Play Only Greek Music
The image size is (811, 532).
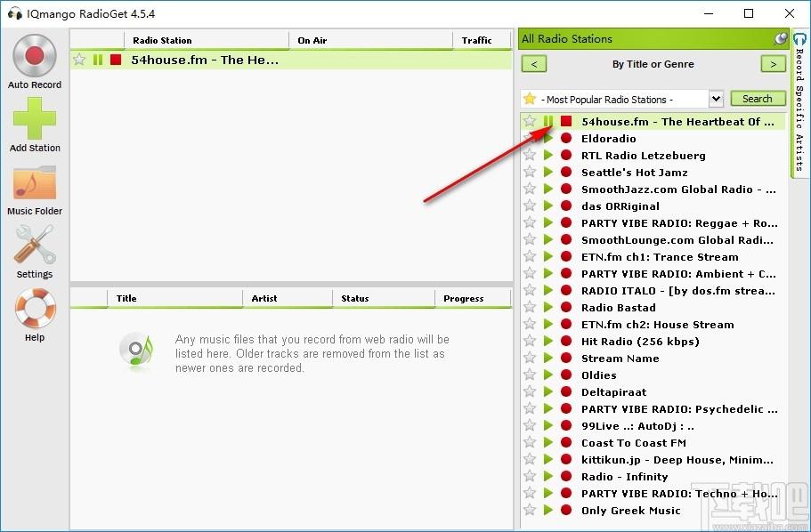pos(548,511)
